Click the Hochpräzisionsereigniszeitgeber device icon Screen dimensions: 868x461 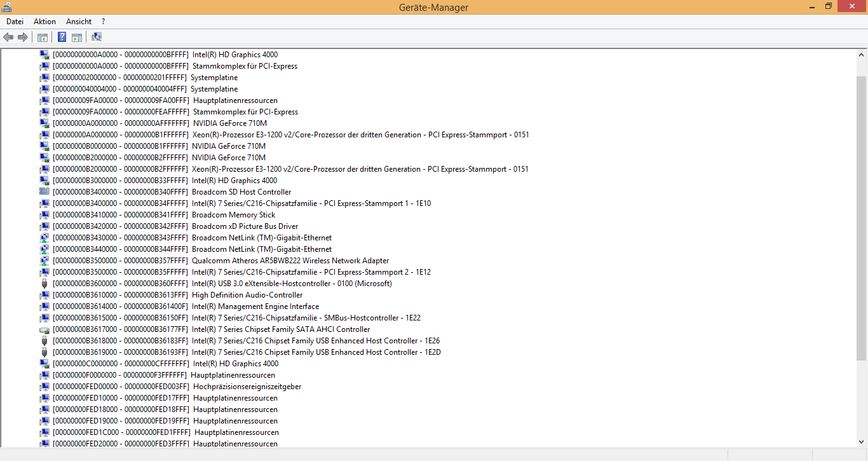[44, 386]
